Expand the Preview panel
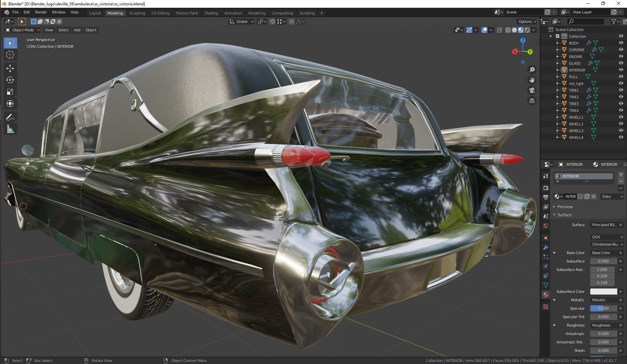The width and height of the screenshot is (627, 364). pyautogui.click(x=565, y=207)
